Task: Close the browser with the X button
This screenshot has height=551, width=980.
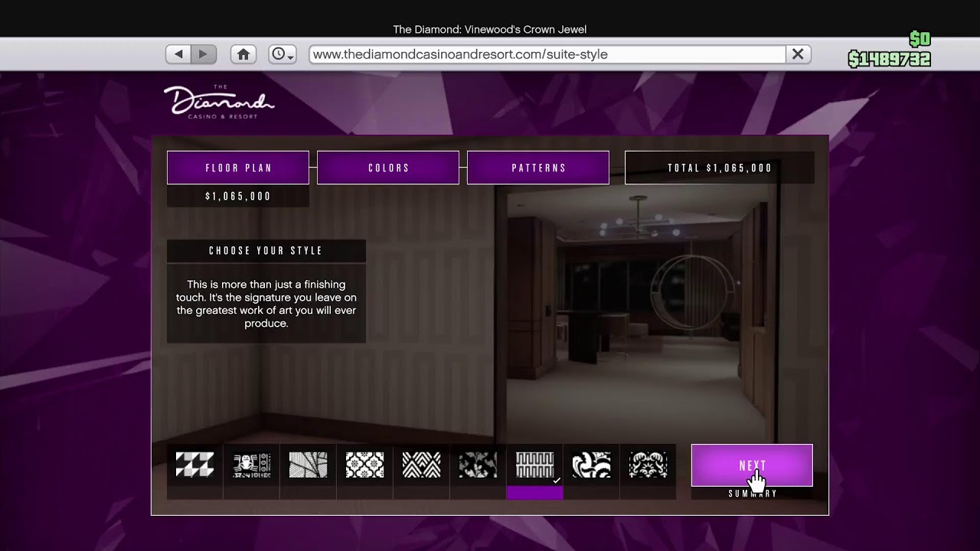Action: coord(798,54)
